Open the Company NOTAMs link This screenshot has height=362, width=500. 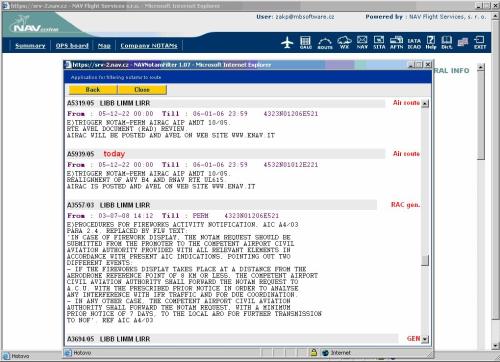point(149,46)
